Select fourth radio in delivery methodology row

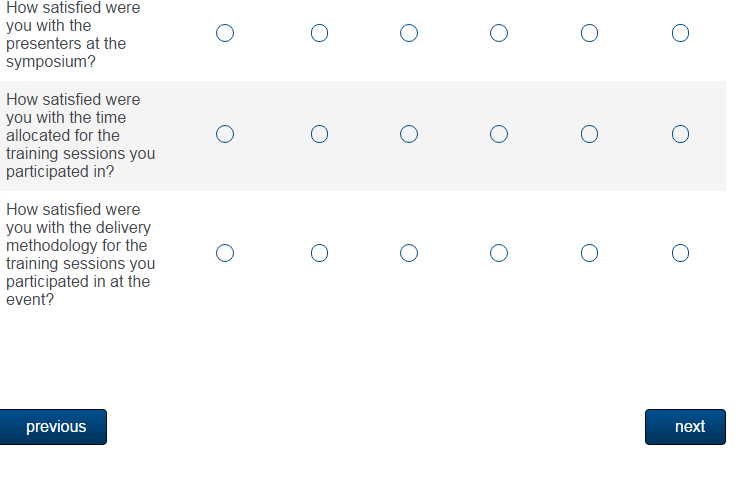(x=499, y=254)
